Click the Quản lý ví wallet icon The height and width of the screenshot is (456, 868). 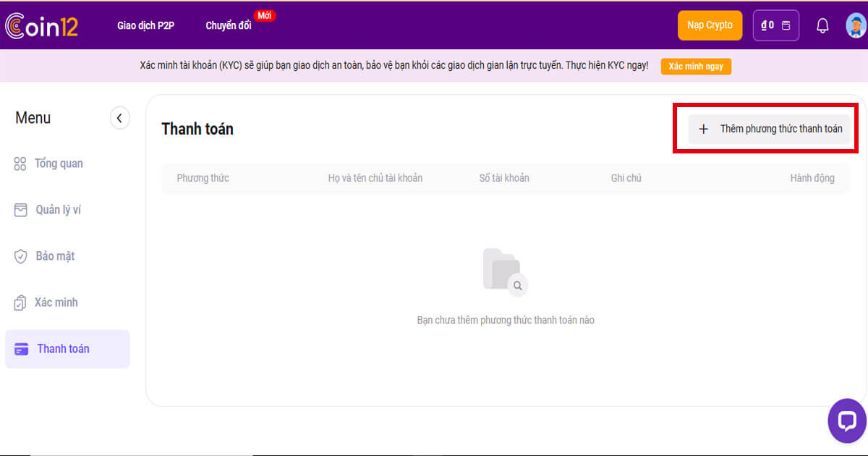[21, 210]
